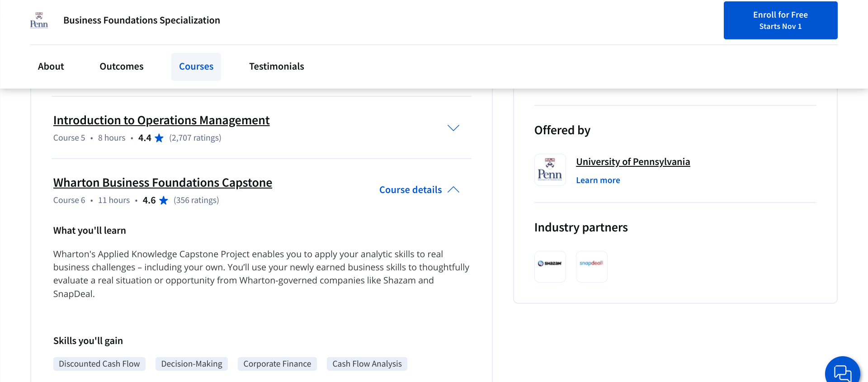Click the star icon beside the 4.4 rating

coord(159,138)
